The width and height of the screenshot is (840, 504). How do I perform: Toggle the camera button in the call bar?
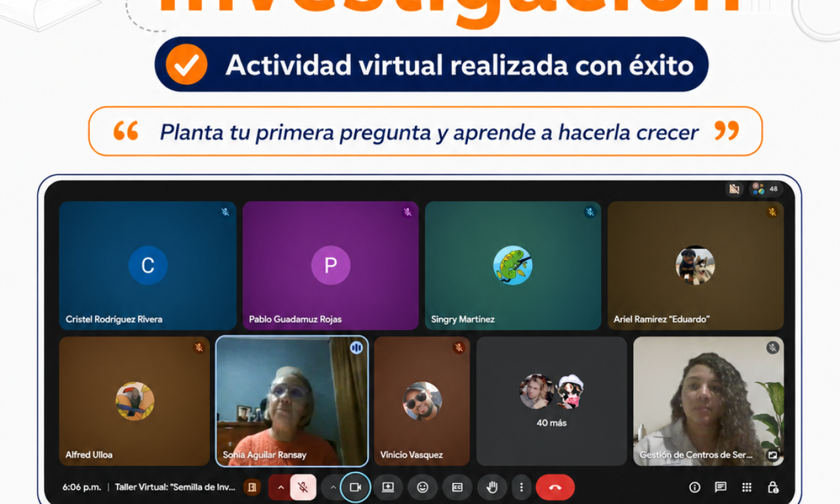(x=355, y=488)
